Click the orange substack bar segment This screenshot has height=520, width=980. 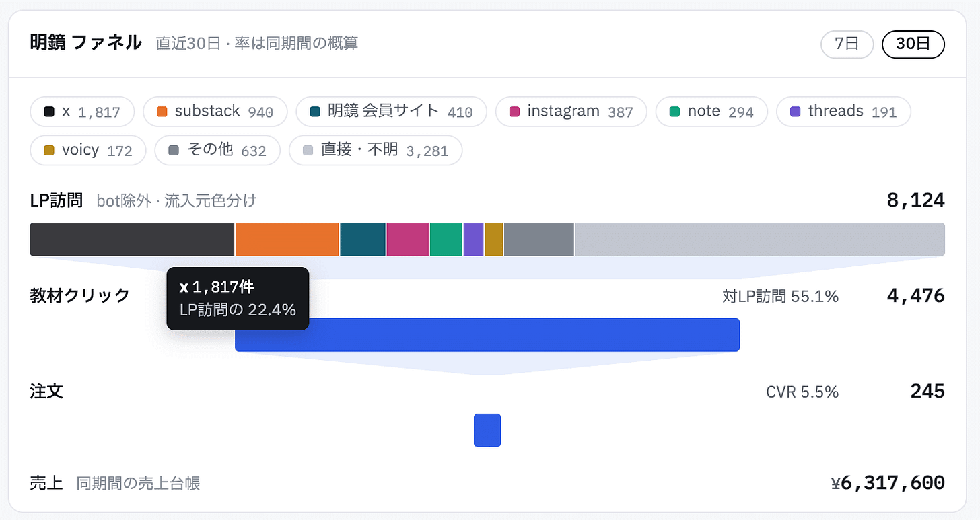pyautogui.click(x=287, y=239)
